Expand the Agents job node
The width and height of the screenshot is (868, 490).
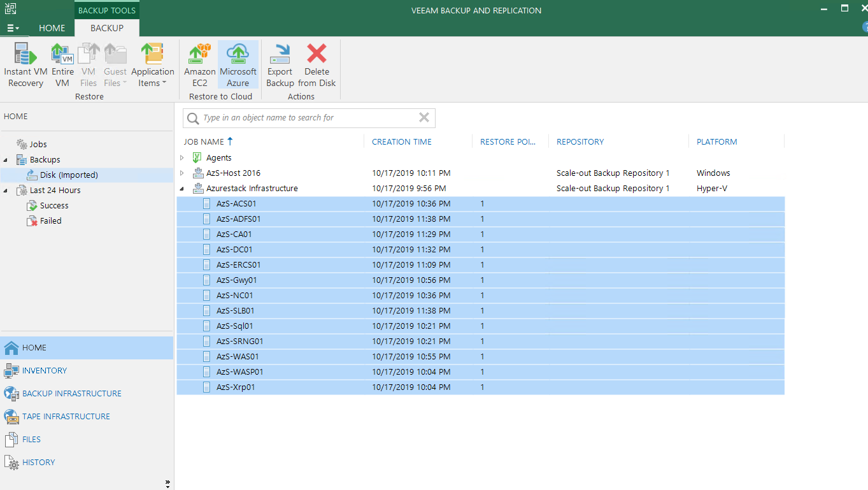pos(182,157)
